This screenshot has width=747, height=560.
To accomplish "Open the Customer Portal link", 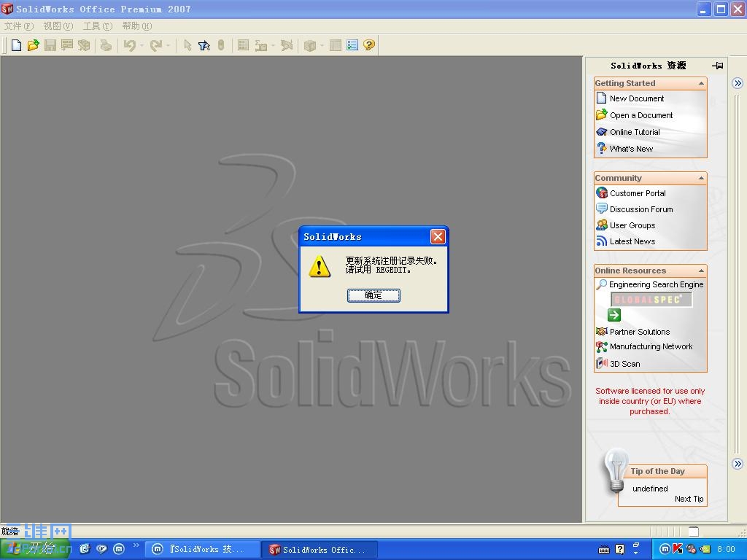I will point(638,193).
